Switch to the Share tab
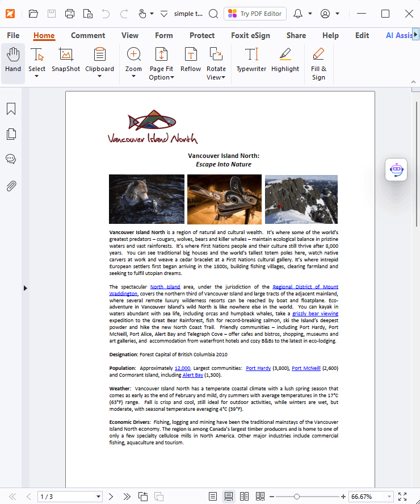420x504 pixels. pyautogui.click(x=296, y=35)
